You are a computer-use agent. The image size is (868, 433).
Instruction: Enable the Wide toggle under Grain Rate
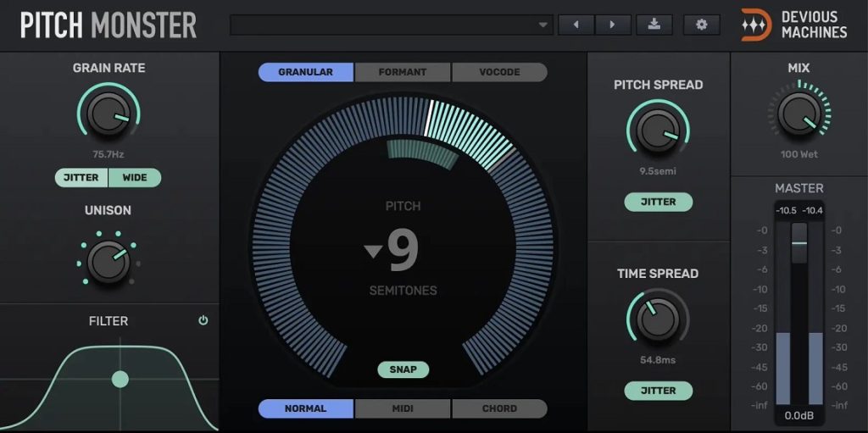click(135, 178)
